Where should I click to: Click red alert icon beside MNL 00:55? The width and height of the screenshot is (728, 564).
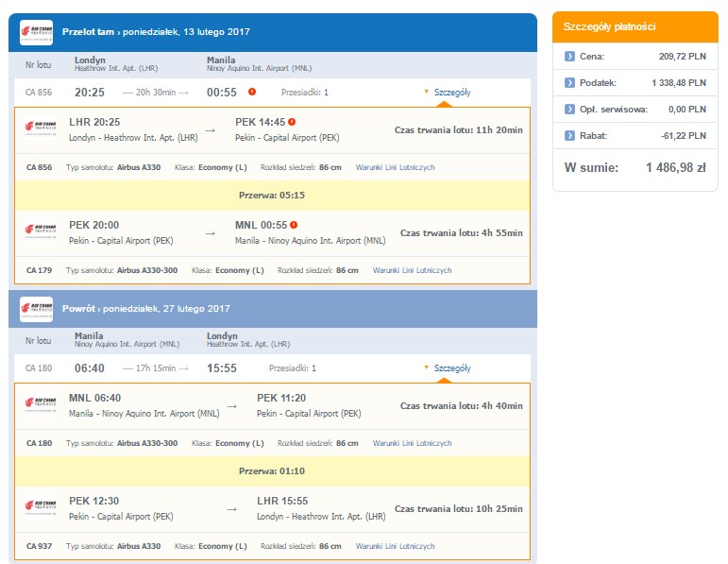(294, 225)
